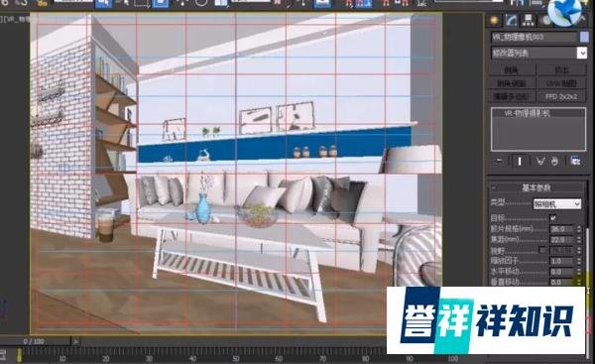This screenshot has height=364, width=595.
Task: Apply the 挤出 modifier button
Action: pos(561,69)
